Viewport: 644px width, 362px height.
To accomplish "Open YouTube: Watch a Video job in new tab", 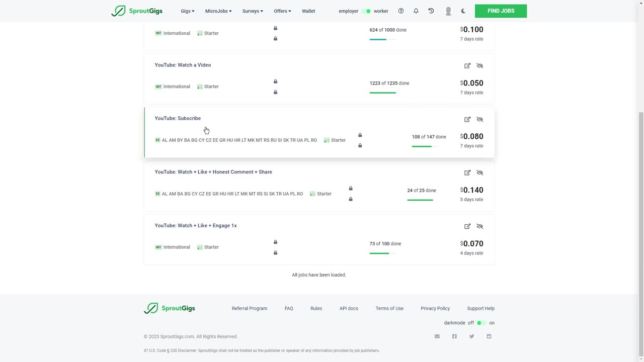I will tap(467, 66).
